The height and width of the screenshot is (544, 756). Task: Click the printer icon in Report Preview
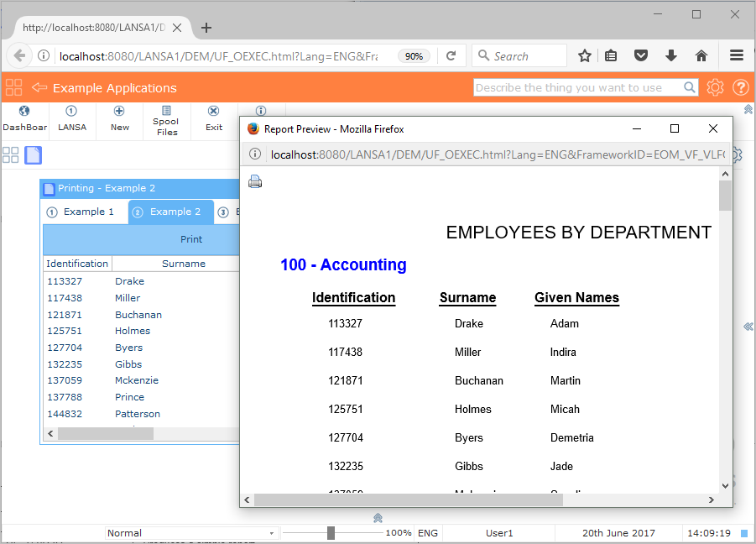point(255,181)
